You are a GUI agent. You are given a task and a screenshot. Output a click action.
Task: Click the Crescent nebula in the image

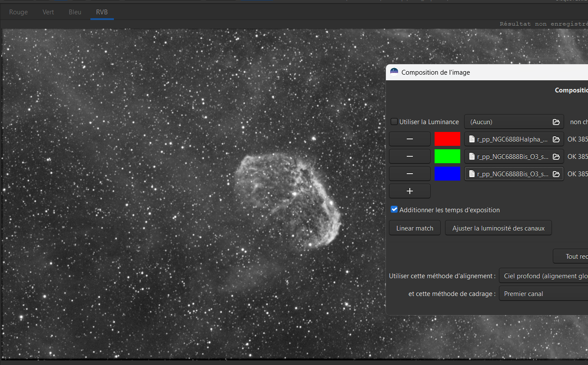coord(287,200)
